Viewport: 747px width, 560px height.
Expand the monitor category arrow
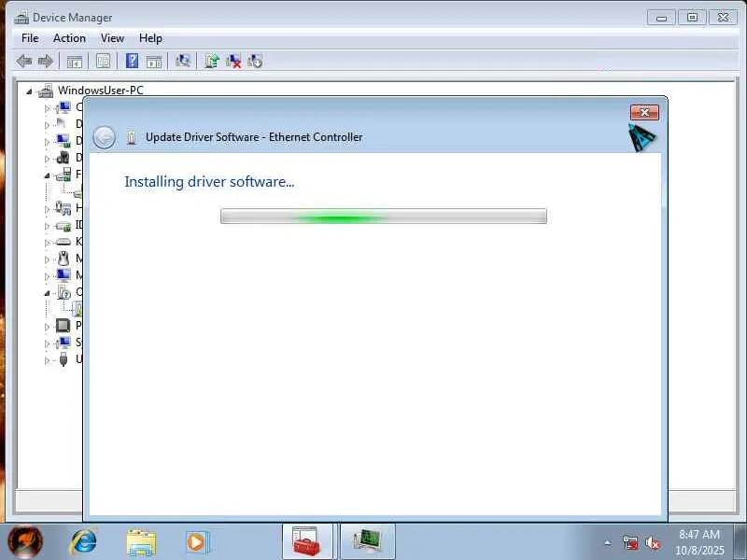47,276
